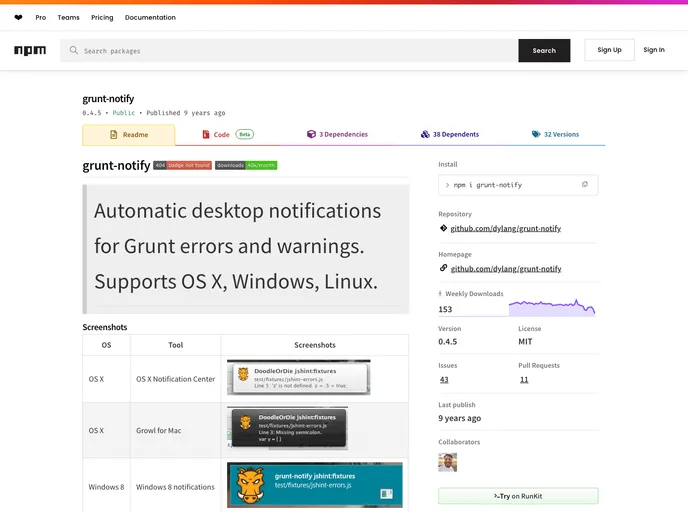Click the Dependents cubes icon
This screenshot has height=512, width=688.
(x=425, y=134)
